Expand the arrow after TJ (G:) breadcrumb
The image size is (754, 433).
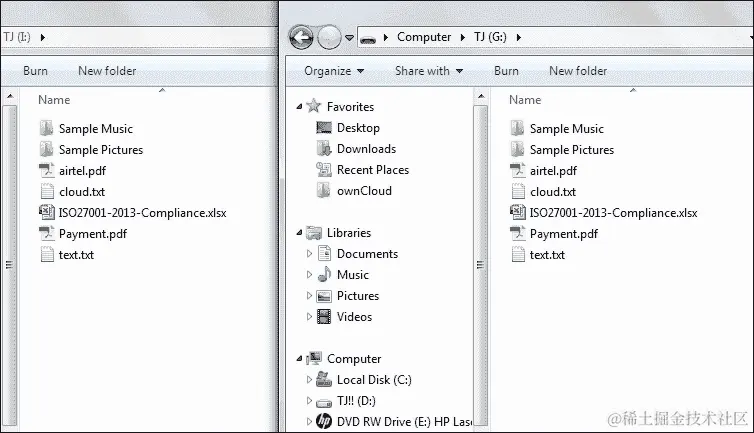[518, 37]
